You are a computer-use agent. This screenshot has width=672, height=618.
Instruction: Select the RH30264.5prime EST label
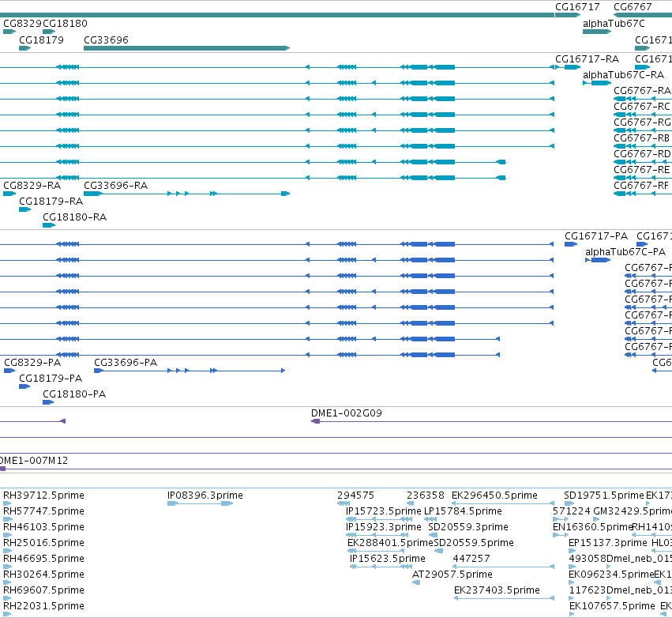43,575
